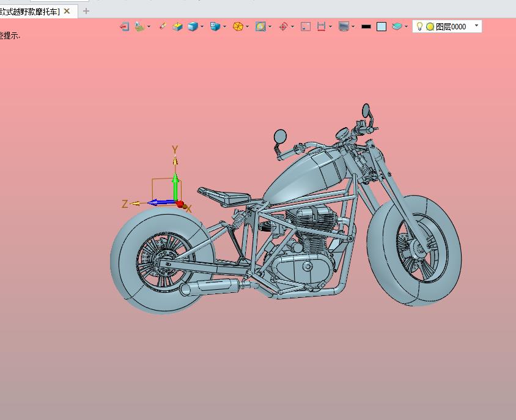
Task: Expand the red crosshair icon dropdown
Action: click(x=292, y=27)
